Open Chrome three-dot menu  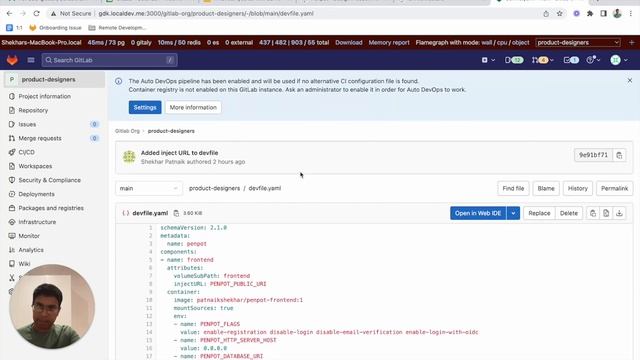(x=631, y=13)
